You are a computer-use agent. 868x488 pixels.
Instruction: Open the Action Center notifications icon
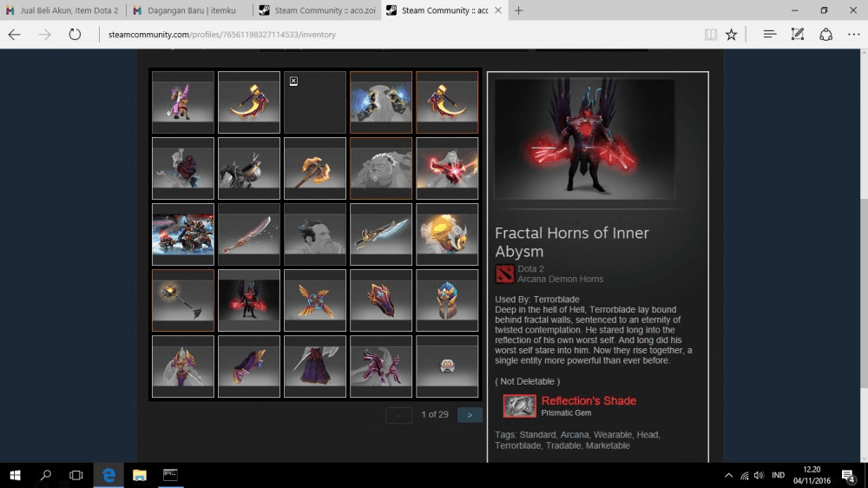[x=848, y=475]
